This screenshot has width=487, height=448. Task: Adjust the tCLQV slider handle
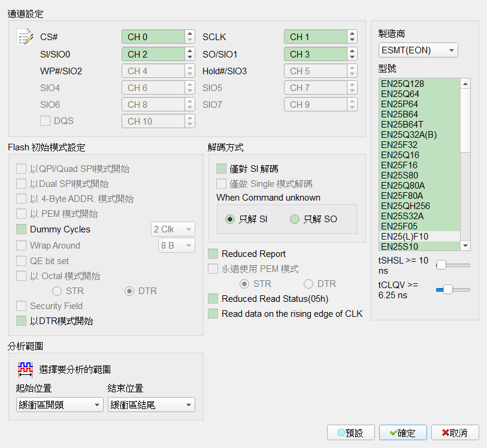[448, 289]
